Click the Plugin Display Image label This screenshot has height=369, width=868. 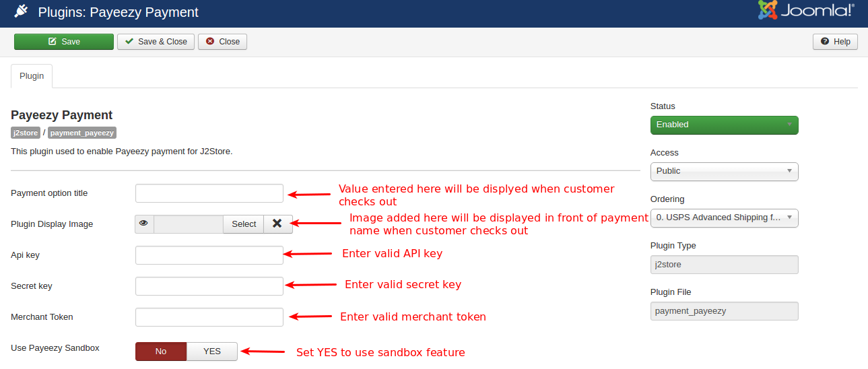(x=52, y=224)
